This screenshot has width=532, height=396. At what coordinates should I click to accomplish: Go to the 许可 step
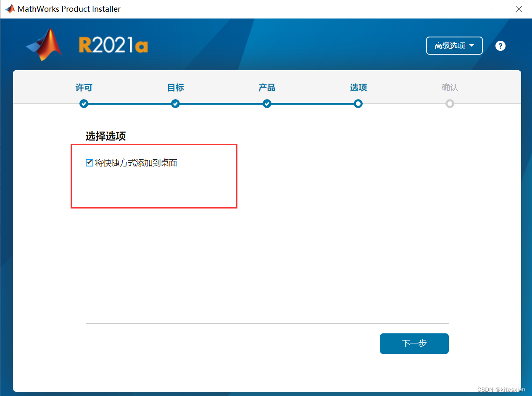tap(84, 87)
